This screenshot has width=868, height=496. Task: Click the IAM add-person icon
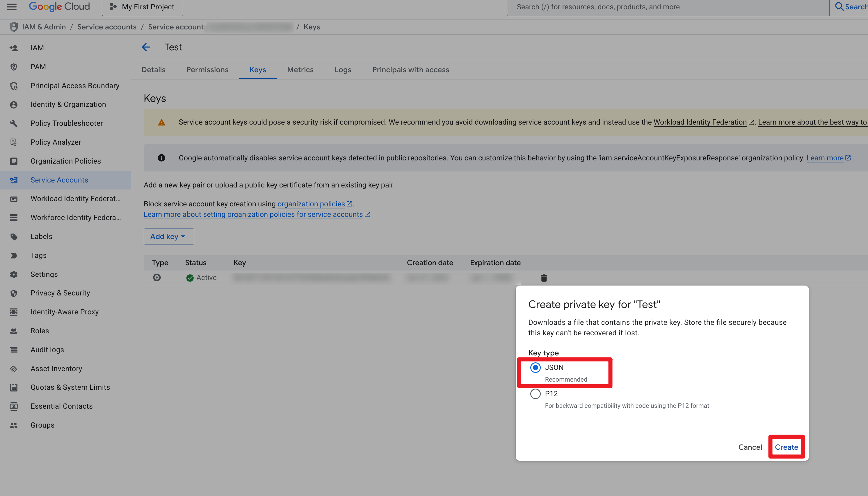tap(14, 48)
